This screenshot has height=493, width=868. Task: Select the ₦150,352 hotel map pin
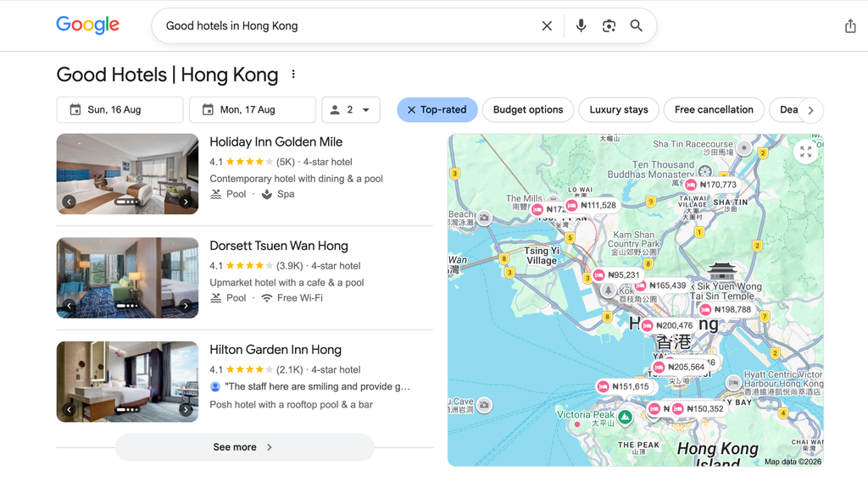click(698, 409)
